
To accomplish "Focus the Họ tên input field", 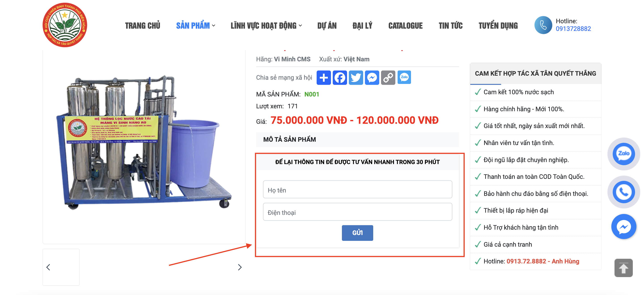I will (357, 189).
